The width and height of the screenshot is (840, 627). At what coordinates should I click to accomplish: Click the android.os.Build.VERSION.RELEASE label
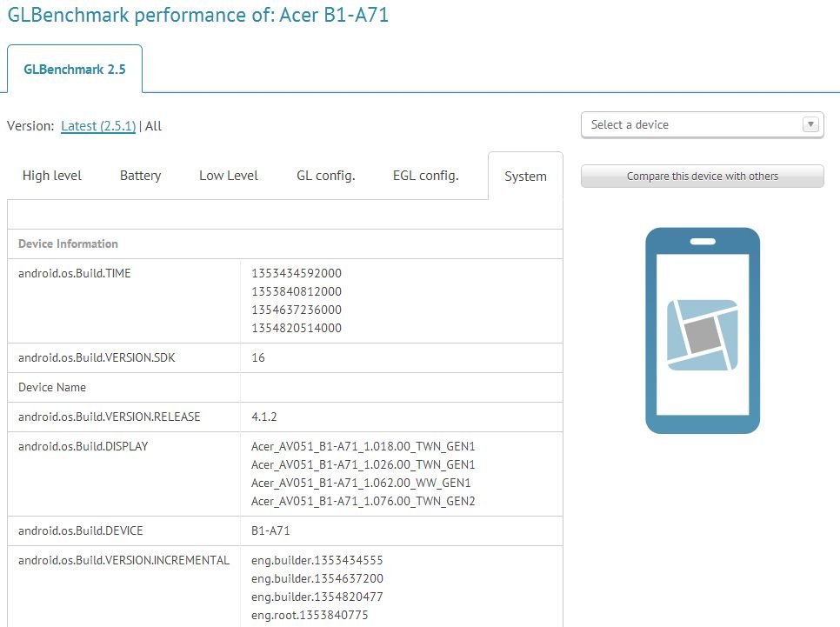click(110, 417)
